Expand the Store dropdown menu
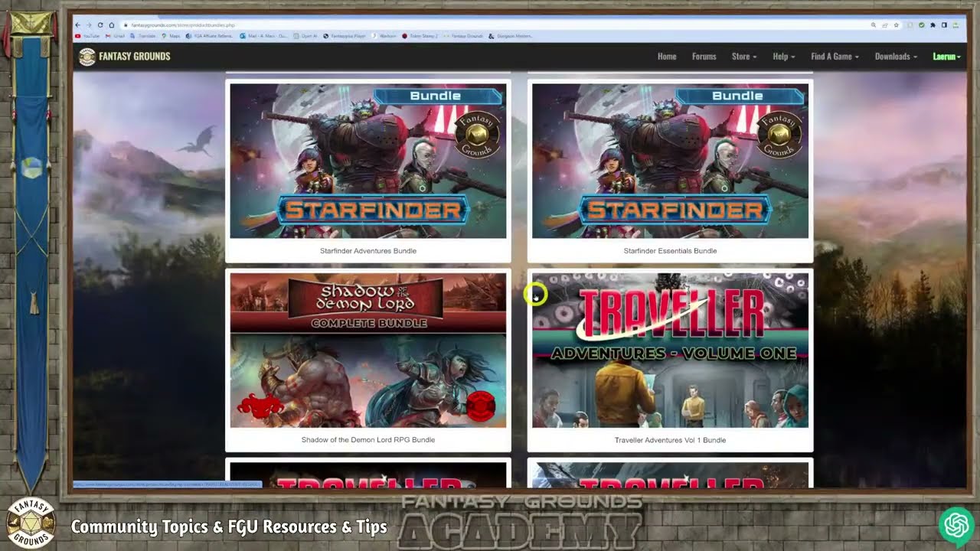This screenshot has height=551, width=980. pos(743,57)
